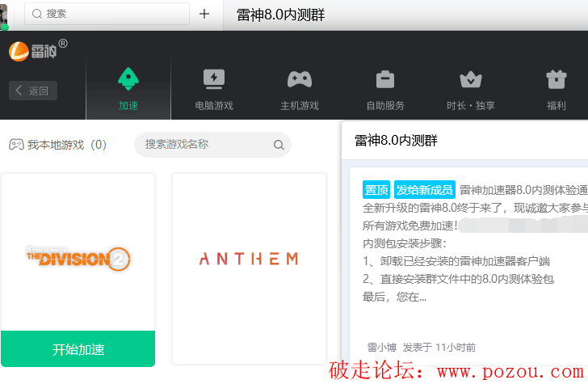This screenshot has width=588, height=384.
Task: Open the 电脑游戏 monitor icon
Action: pyautogui.click(x=214, y=78)
